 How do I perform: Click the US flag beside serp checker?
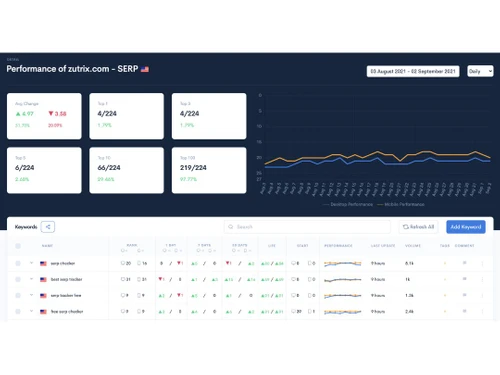pos(43,263)
